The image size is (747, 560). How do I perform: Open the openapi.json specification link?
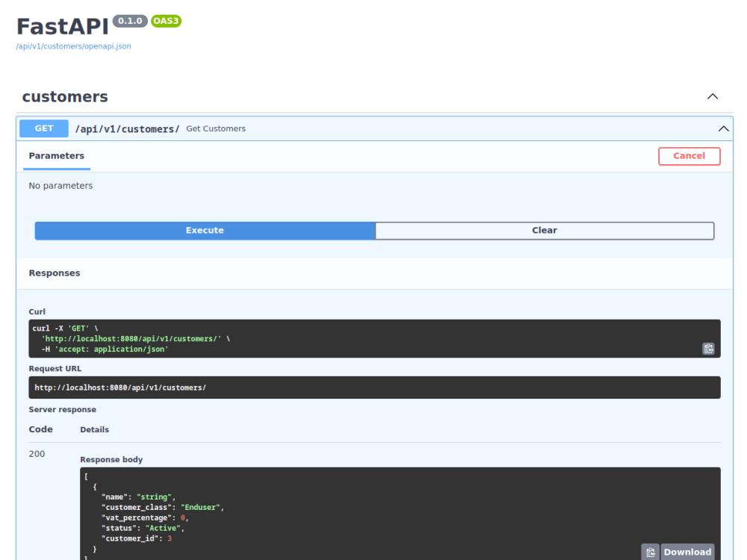pos(72,46)
